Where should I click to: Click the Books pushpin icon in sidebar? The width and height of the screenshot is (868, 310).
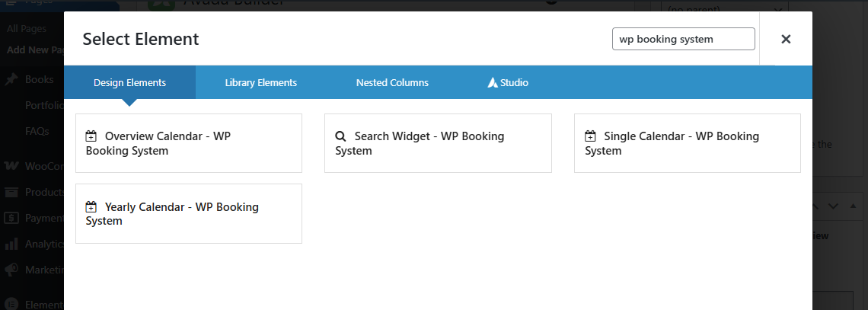(11, 79)
